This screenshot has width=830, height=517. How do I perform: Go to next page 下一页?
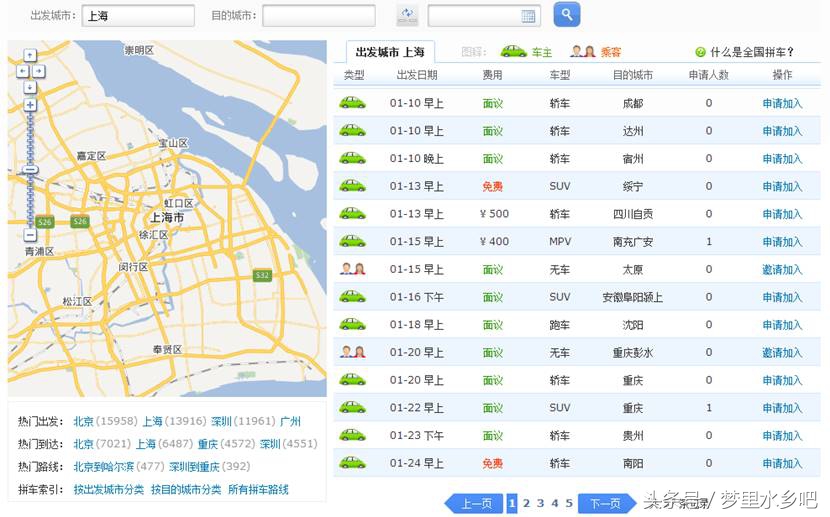tap(607, 503)
